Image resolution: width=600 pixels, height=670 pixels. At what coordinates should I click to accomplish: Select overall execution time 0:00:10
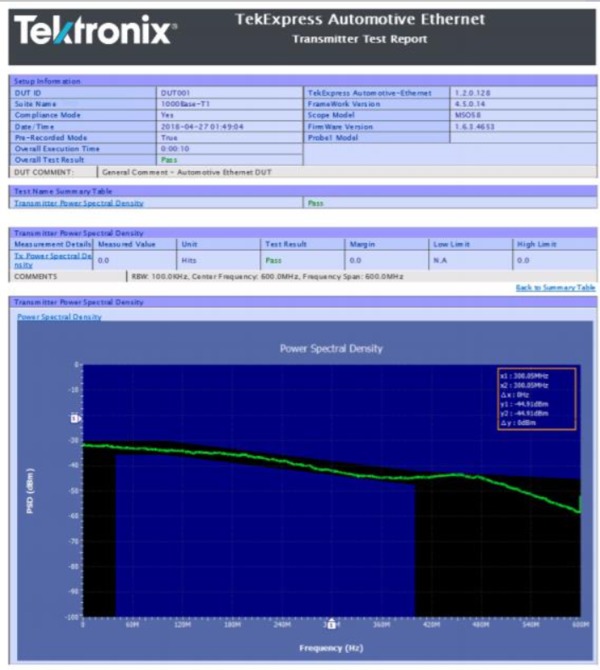tap(175, 149)
